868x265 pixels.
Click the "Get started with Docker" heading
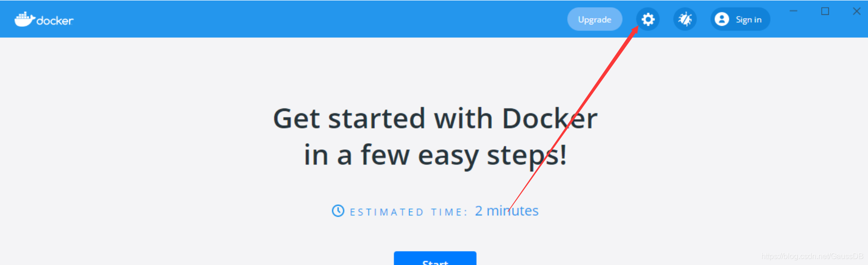pos(435,118)
